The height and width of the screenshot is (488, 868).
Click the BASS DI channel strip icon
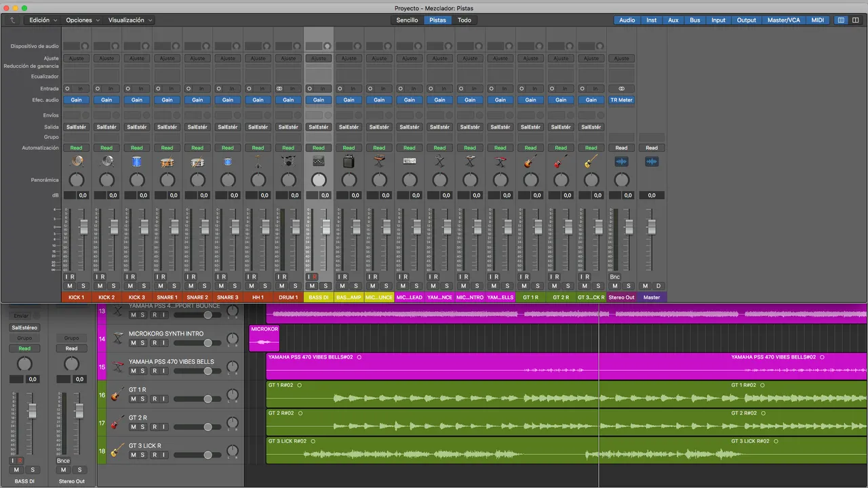pyautogui.click(x=319, y=161)
